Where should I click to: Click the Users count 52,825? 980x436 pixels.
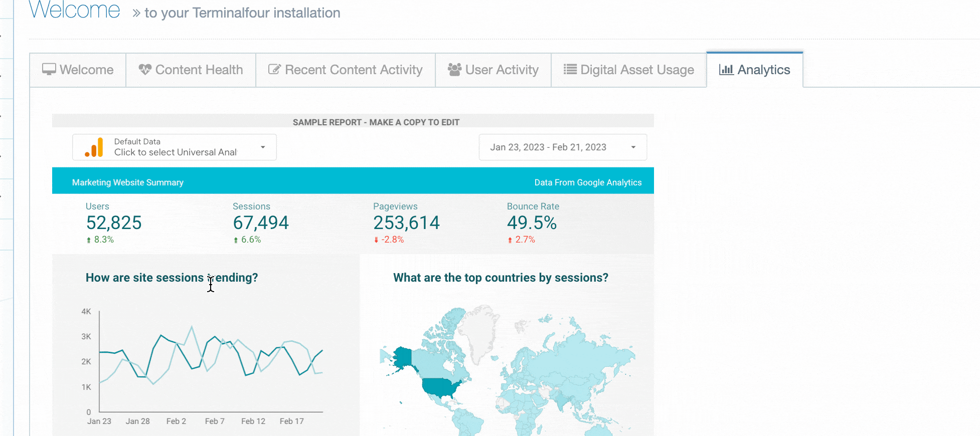114,223
